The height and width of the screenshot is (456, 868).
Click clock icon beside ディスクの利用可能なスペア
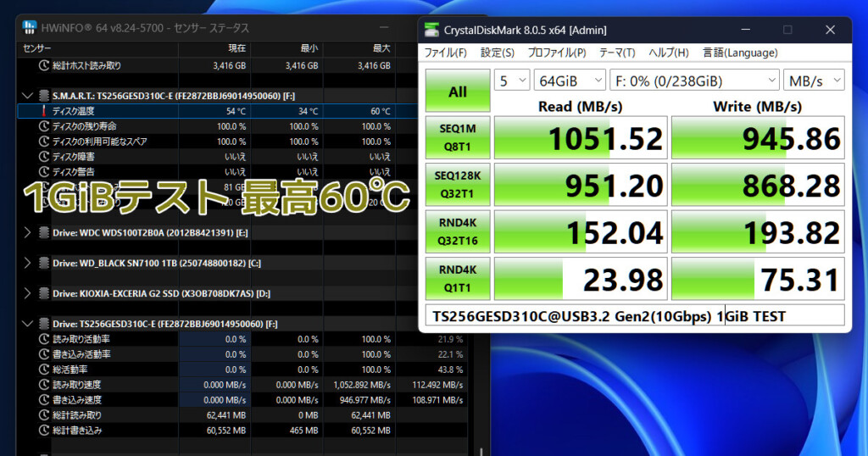44,141
